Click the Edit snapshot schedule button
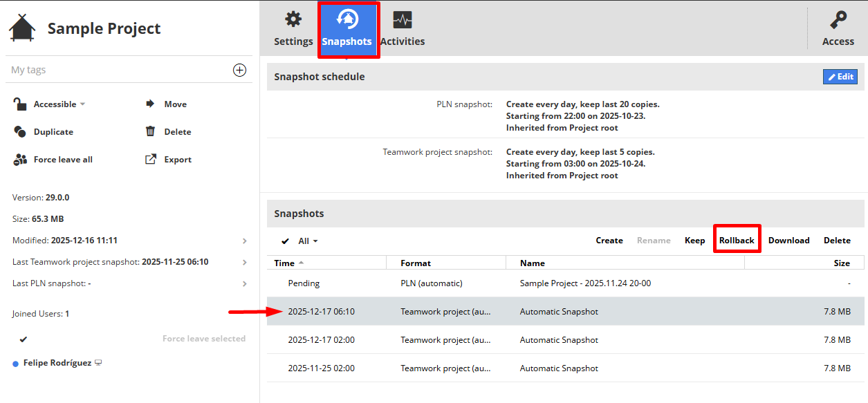Viewport: 868px width, 403px height. 840,77
